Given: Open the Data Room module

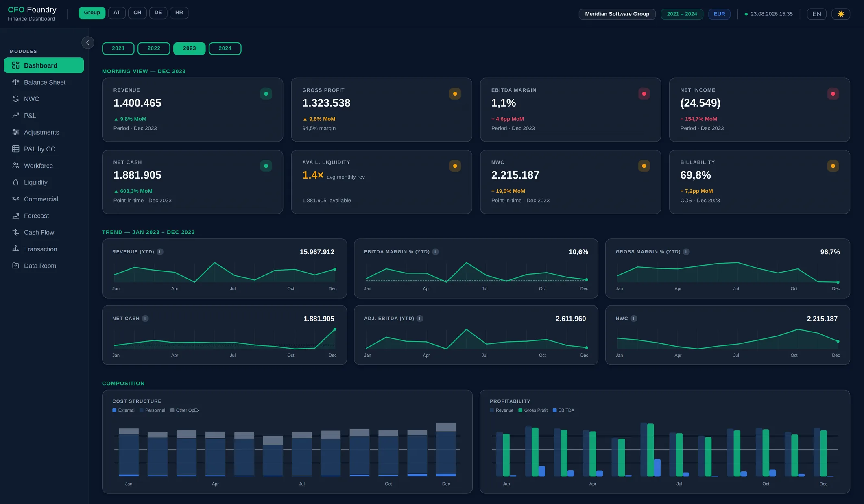Looking at the screenshot, I should click(44, 266).
